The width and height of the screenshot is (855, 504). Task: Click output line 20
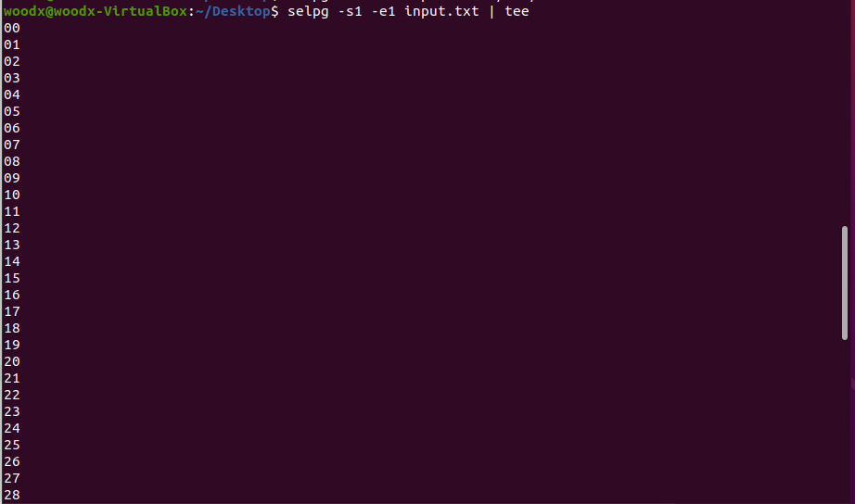tap(12, 362)
